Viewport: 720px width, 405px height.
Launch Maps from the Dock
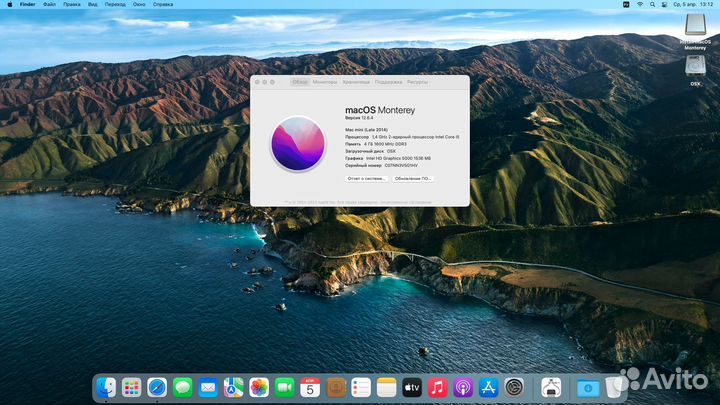233,388
